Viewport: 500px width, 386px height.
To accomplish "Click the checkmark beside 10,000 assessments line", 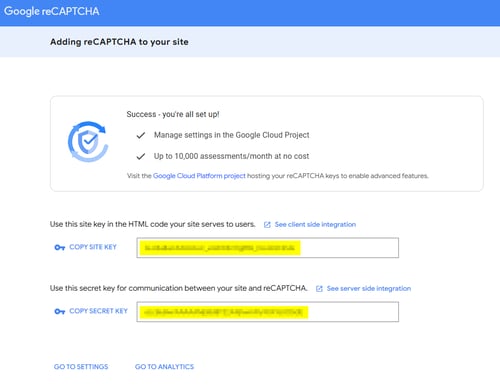I will tap(141, 156).
